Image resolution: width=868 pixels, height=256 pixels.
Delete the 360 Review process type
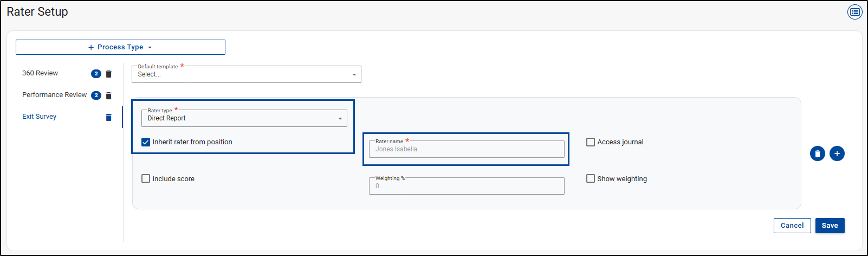click(x=109, y=74)
